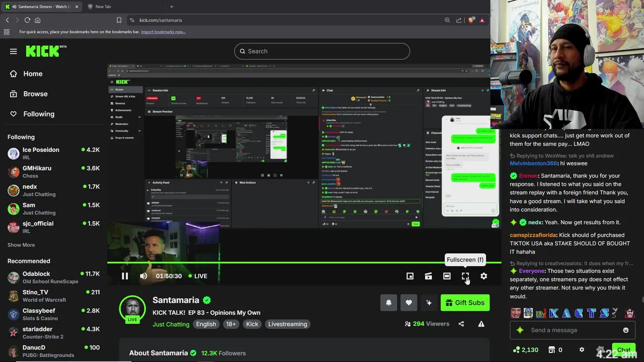This screenshot has width=644, height=362.
Task: Expand Show More followed channels
Action: [21, 245]
